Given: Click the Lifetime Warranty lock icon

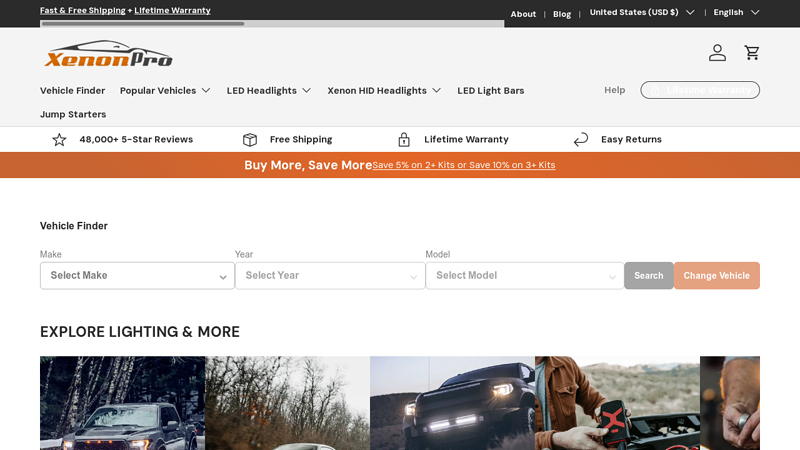Looking at the screenshot, I should [x=404, y=140].
